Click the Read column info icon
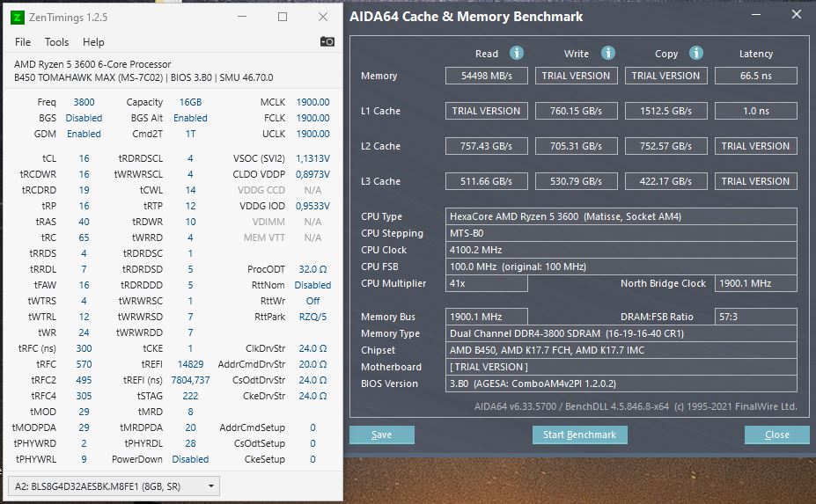This screenshot has width=816, height=504. (x=516, y=53)
